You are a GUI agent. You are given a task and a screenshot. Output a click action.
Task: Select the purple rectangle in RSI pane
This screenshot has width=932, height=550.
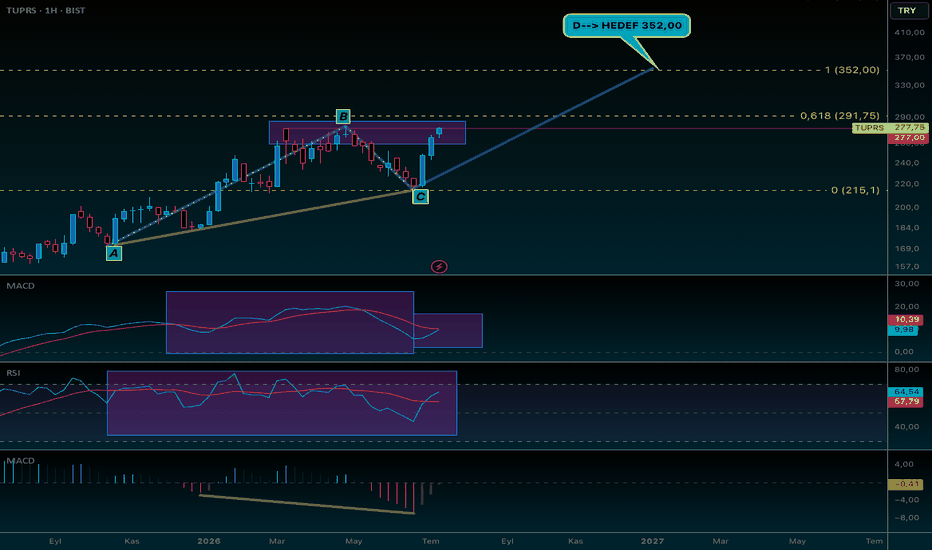[x=282, y=403]
